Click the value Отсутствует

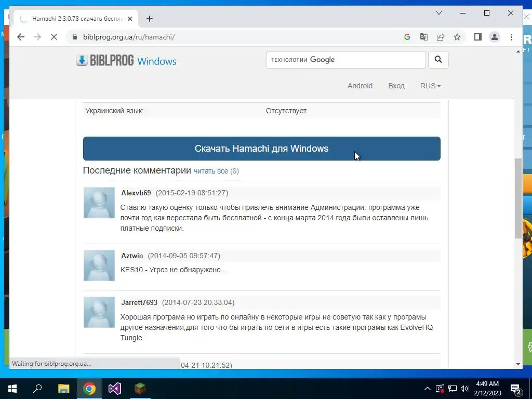click(x=286, y=111)
